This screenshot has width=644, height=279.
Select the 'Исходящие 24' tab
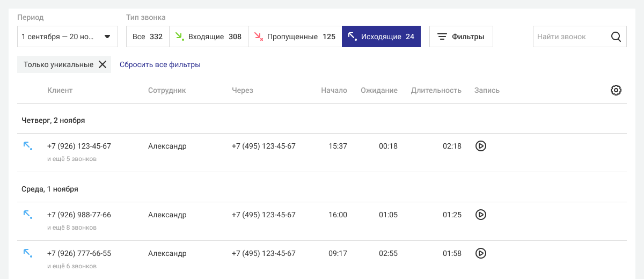coord(381,36)
